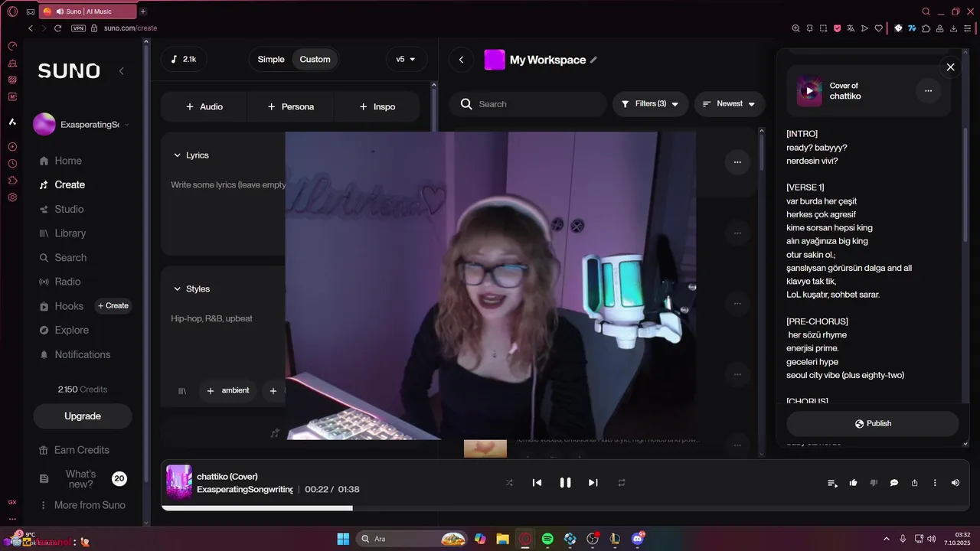Open browser downloads icon

point(953,28)
